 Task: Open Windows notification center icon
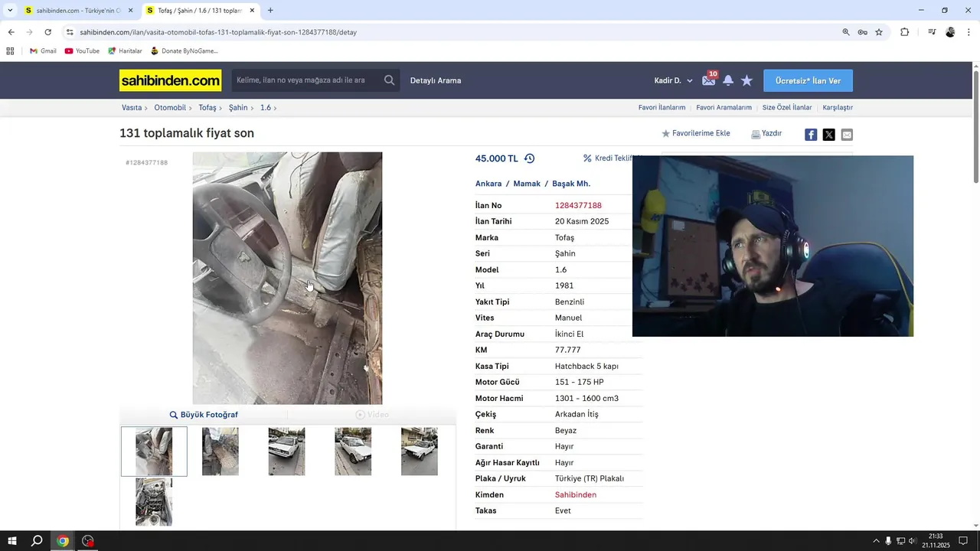click(963, 541)
